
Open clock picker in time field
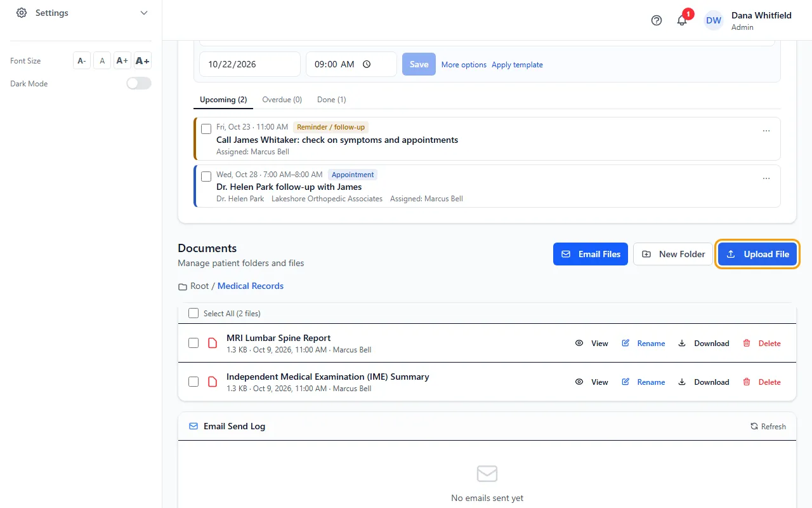(367, 64)
